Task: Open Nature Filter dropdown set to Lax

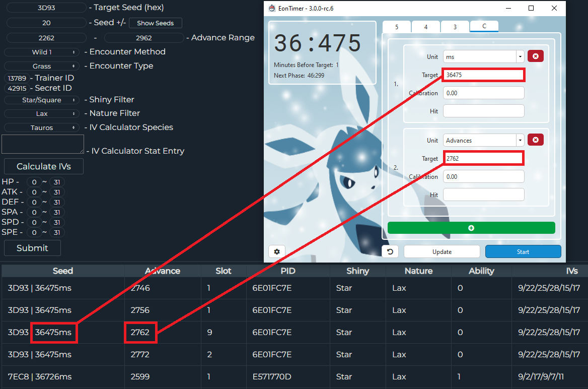Action: click(42, 113)
